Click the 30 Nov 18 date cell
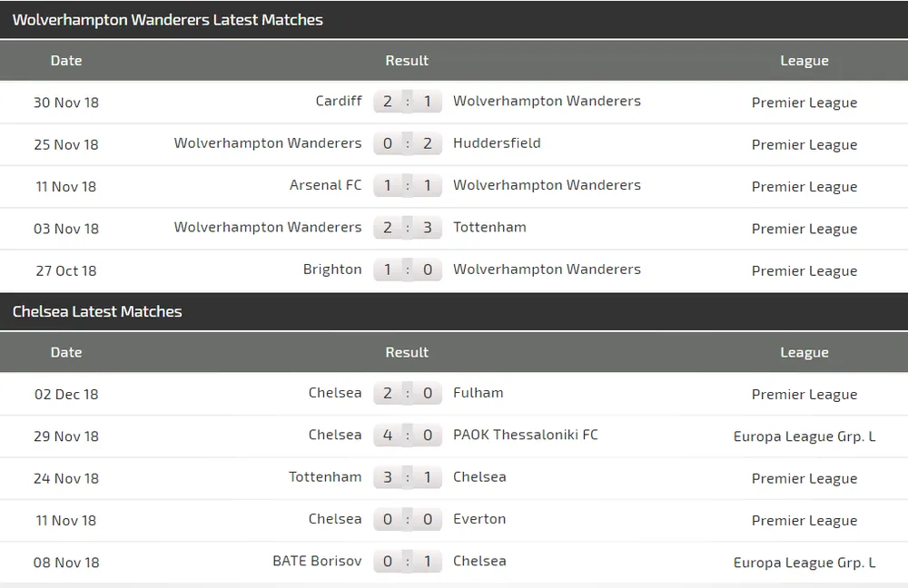908x588 pixels. pos(66,103)
